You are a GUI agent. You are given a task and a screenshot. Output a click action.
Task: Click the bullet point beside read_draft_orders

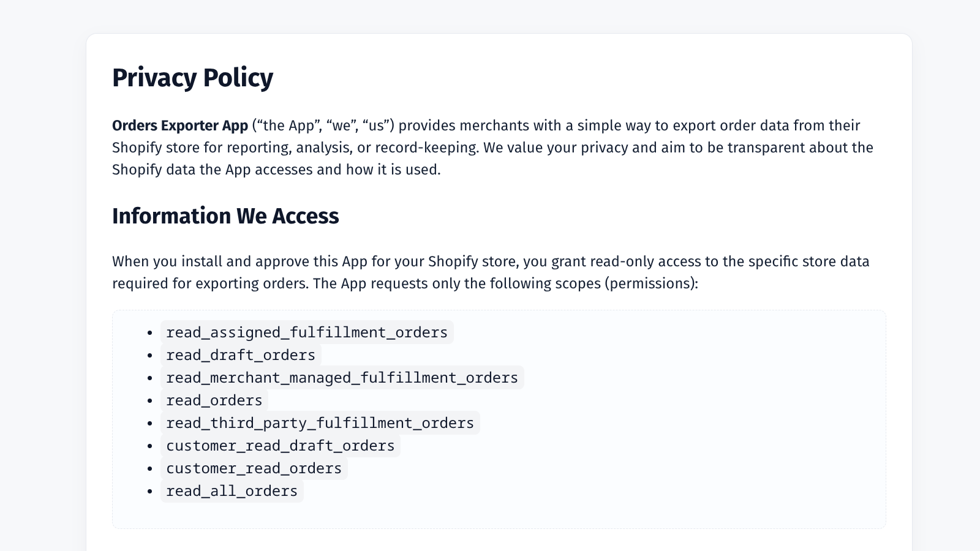pos(149,356)
